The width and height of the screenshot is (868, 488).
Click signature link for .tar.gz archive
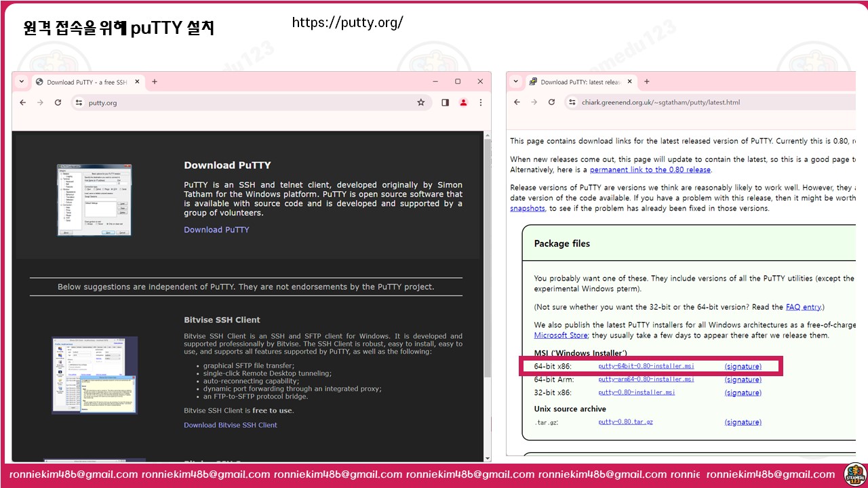point(743,422)
